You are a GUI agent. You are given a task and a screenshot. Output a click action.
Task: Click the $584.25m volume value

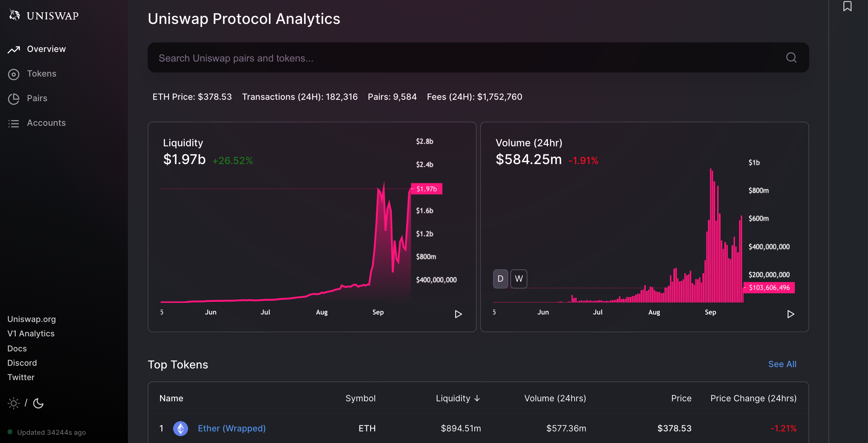pyautogui.click(x=528, y=159)
